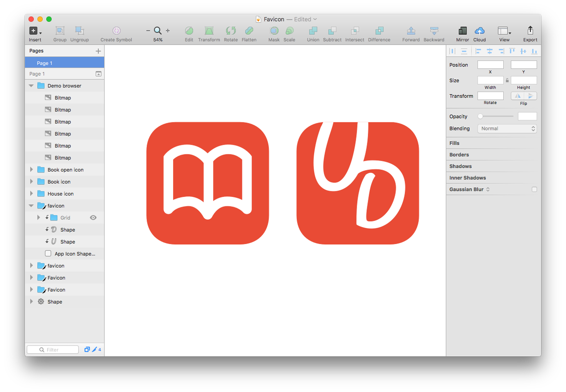
Task: Expand the House icon group
Action: pyautogui.click(x=31, y=194)
